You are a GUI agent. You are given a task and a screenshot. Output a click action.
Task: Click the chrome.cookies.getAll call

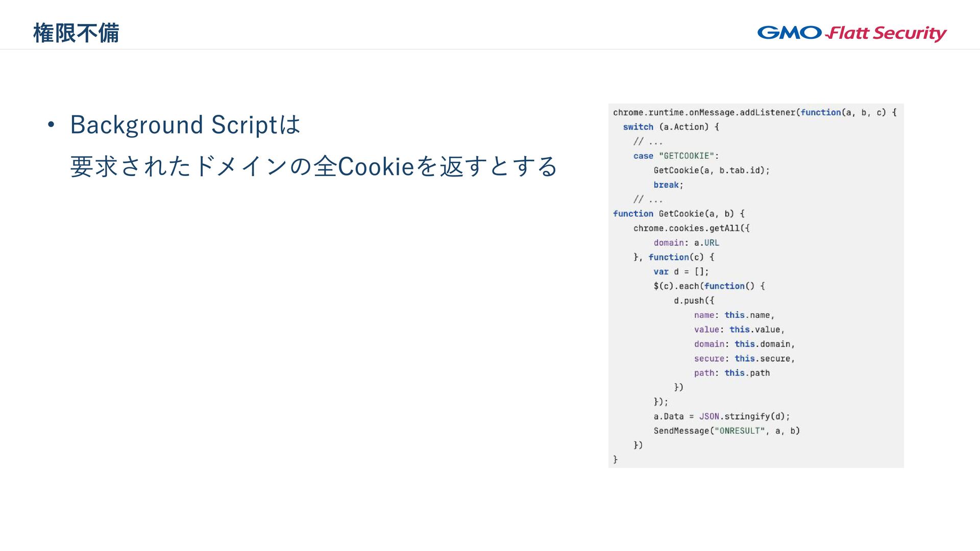click(x=691, y=228)
